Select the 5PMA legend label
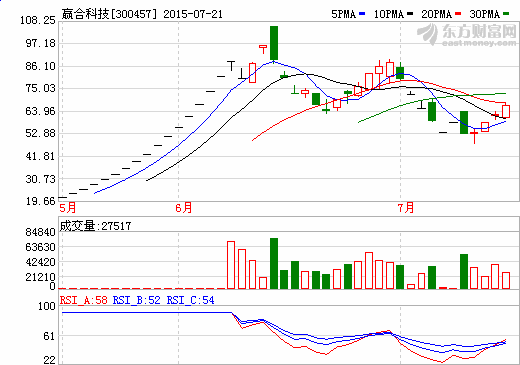Viewport: 520px width, 365px height. 344,14
